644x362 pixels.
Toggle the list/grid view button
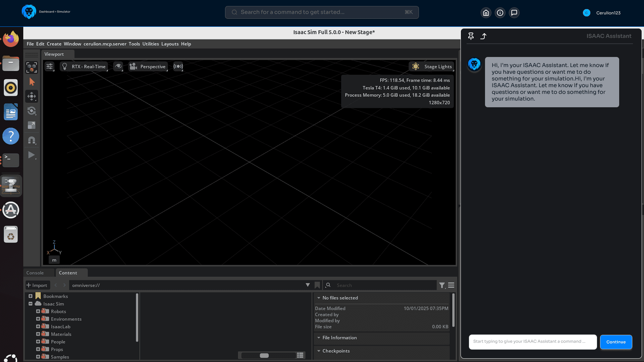point(300,355)
